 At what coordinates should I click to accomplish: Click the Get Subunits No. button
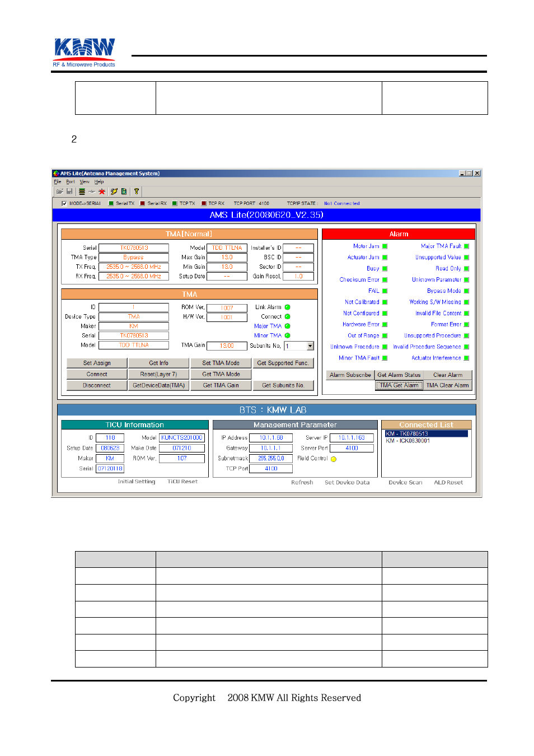283,386
